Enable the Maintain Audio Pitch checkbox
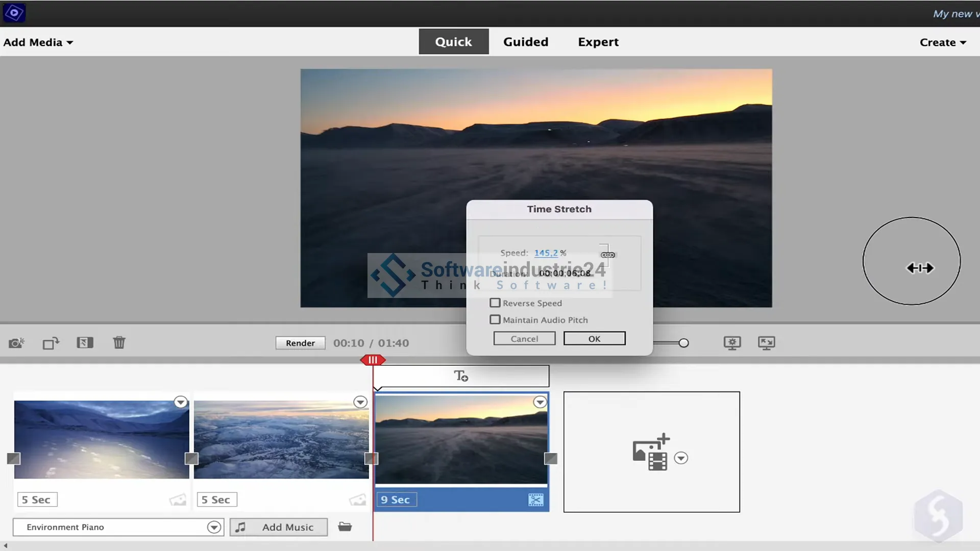The image size is (980, 551). tap(495, 320)
